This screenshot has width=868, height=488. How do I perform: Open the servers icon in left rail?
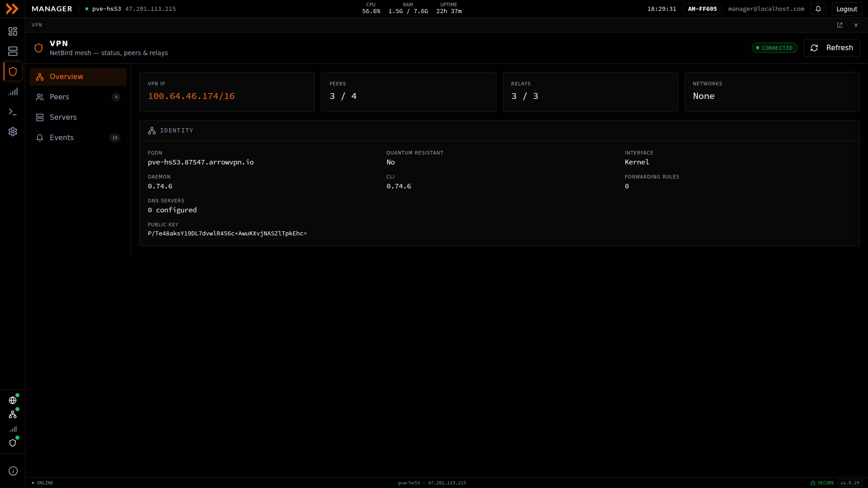(13, 51)
